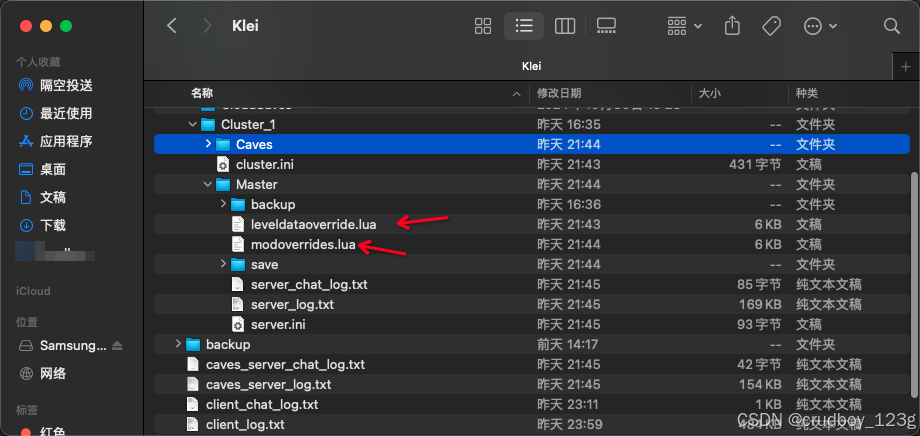Sort by the 种类 column header
This screenshot has height=436, width=920.
coord(806,93)
